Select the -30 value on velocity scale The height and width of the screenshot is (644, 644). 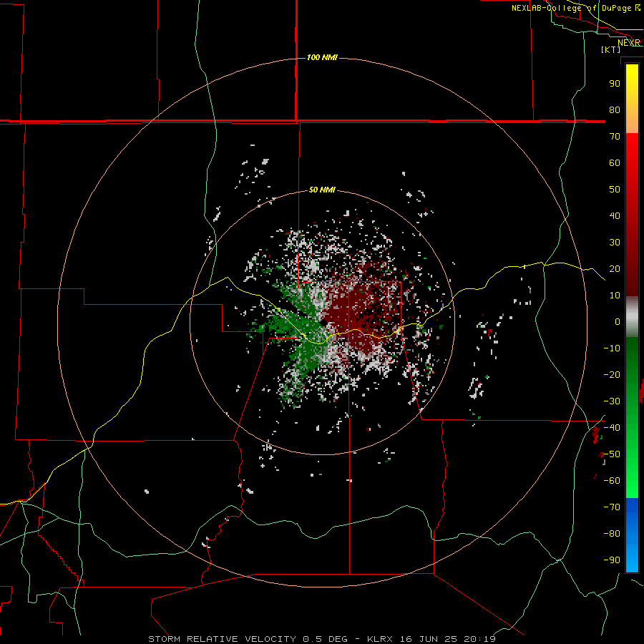click(612, 401)
